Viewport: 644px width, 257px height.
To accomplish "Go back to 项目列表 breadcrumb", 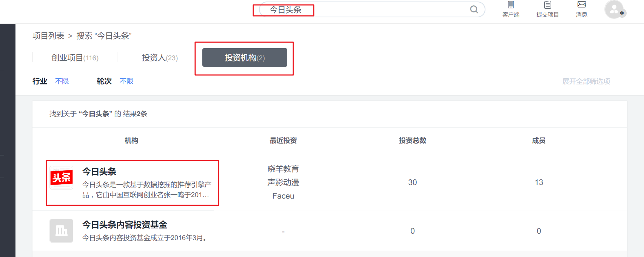I will [48, 36].
